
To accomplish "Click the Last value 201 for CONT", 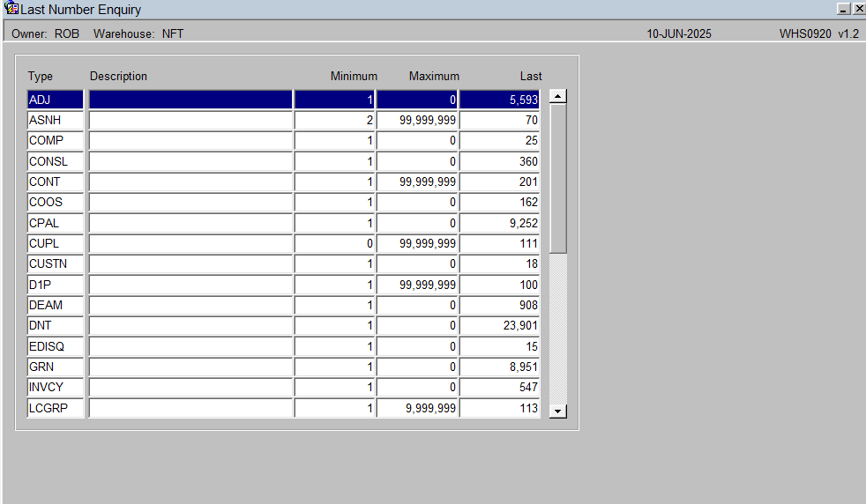I will coord(500,182).
